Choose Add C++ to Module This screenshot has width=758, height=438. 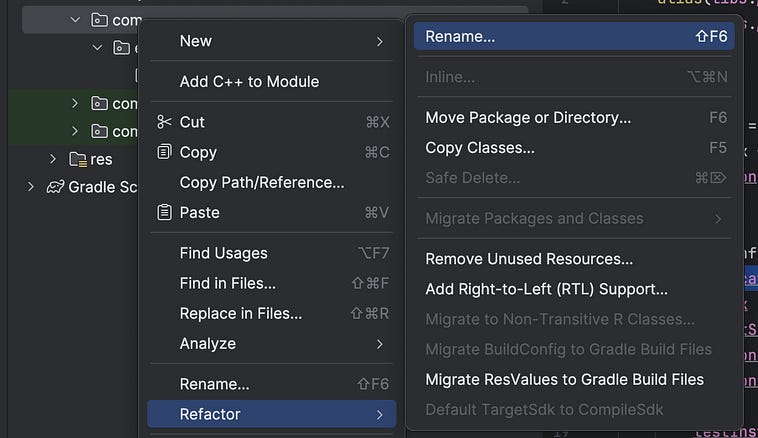click(x=271, y=82)
